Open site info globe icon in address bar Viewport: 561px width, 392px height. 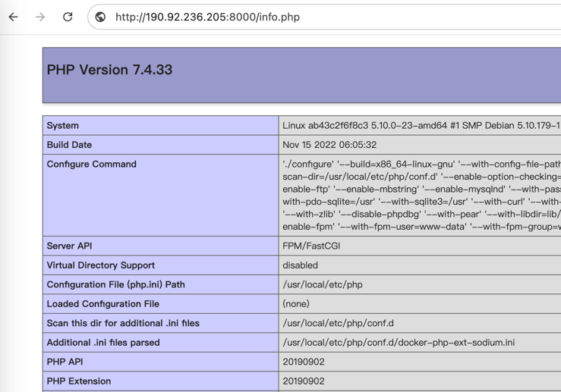(x=100, y=17)
